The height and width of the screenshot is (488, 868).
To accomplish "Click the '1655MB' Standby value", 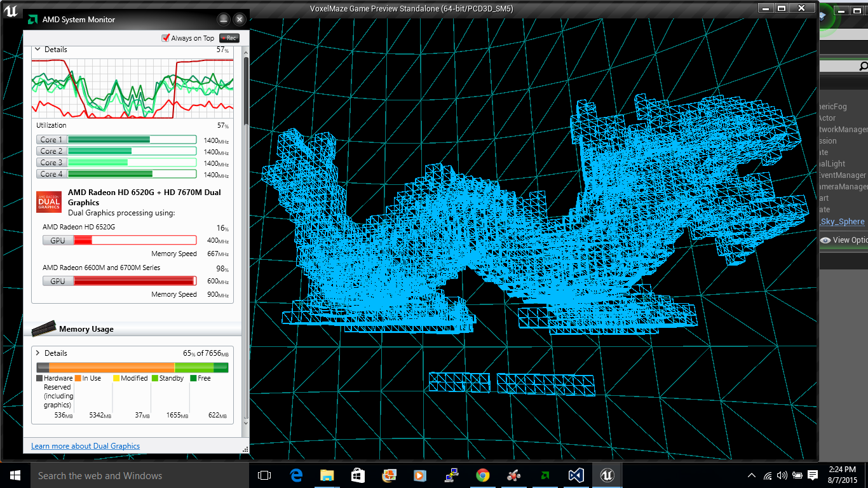I will pos(178,416).
